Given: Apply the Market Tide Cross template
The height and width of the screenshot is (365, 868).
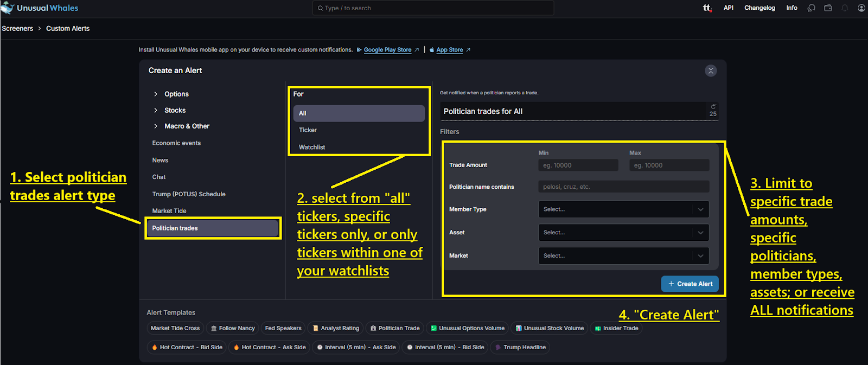Looking at the screenshot, I should point(175,328).
